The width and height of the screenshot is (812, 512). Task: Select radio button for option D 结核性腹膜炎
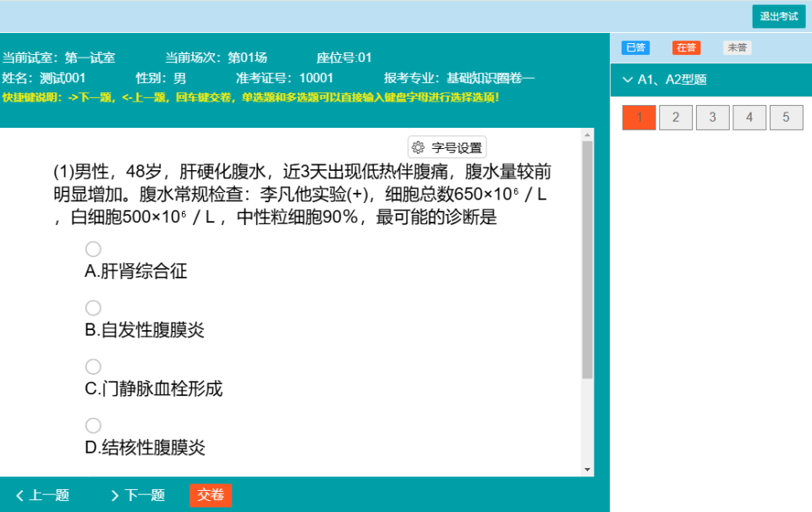(93, 425)
